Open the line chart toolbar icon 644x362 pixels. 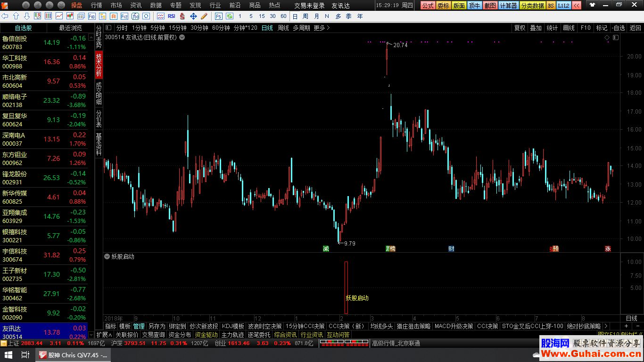tap(59, 16)
